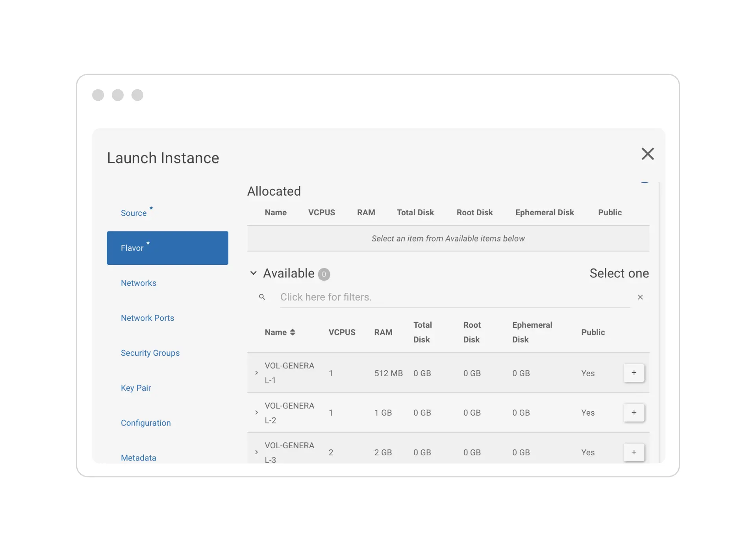Image resolution: width=756 pixels, height=551 pixels.
Task: Open the Key Pair step
Action: [136, 388]
